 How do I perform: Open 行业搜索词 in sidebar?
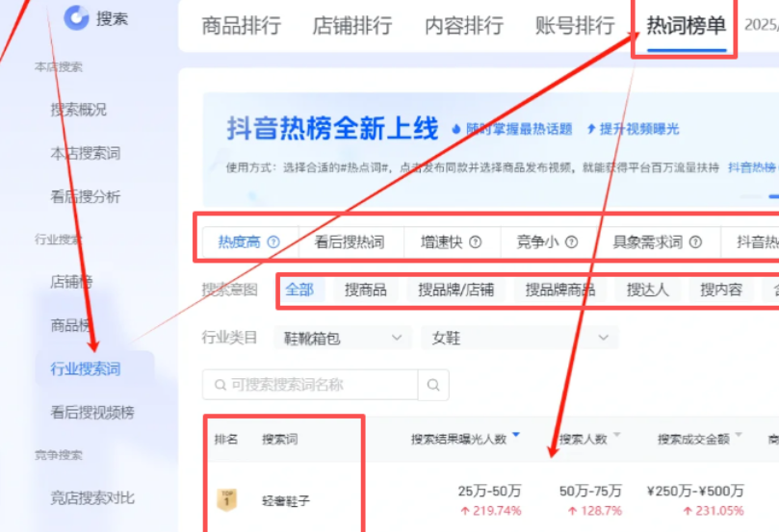(94, 368)
